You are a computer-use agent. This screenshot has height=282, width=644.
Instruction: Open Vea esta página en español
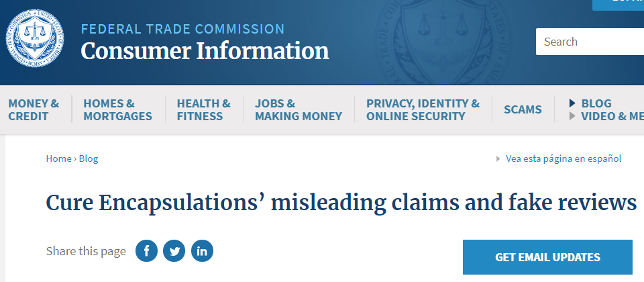[563, 159]
